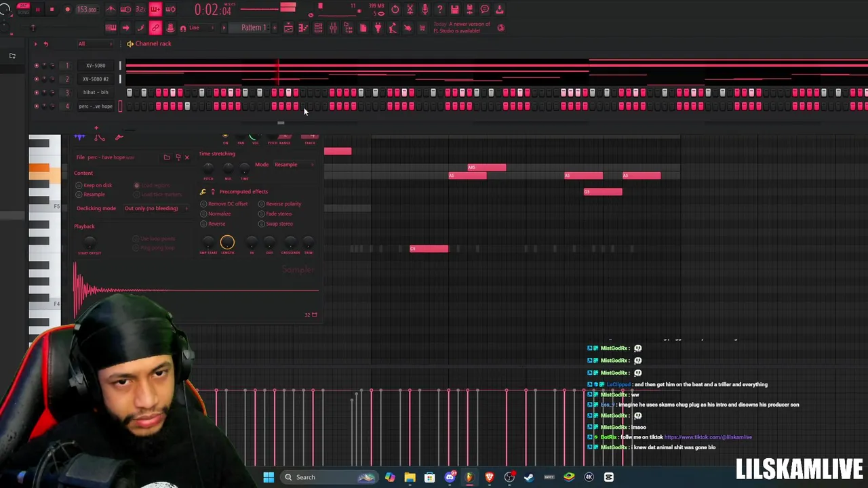Viewport: 868px width, 488px height.
Task: Enable the Resample content option
Action: coord(90,195)
